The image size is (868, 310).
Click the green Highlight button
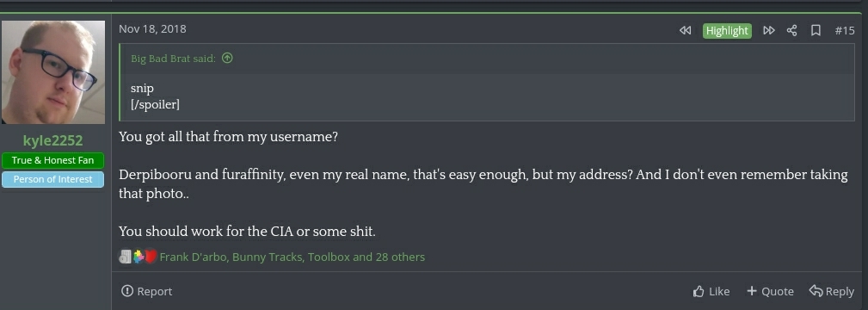point(727,30)
